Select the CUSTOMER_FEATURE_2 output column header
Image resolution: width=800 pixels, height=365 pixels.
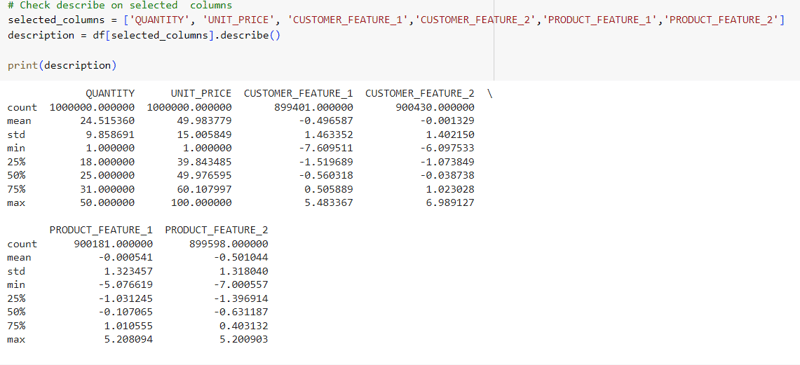point(420,93)
